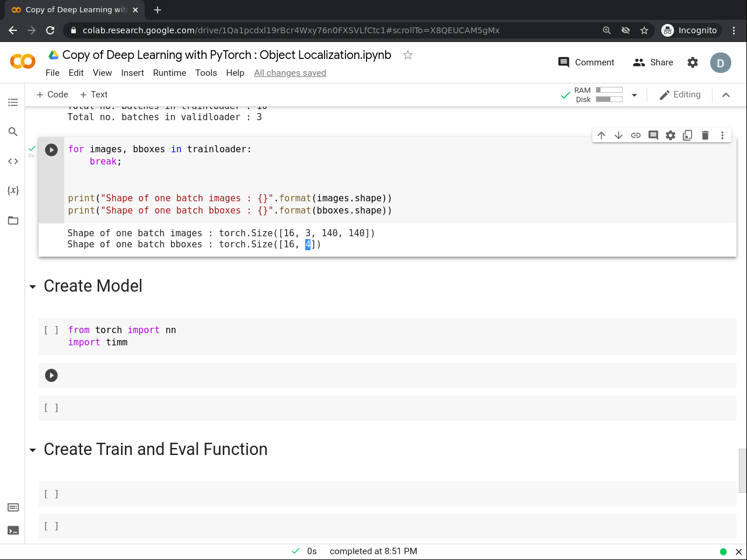Screen dimensions: 747x560
Task: Open cell editor settings gear
Action: pos(671,135)
